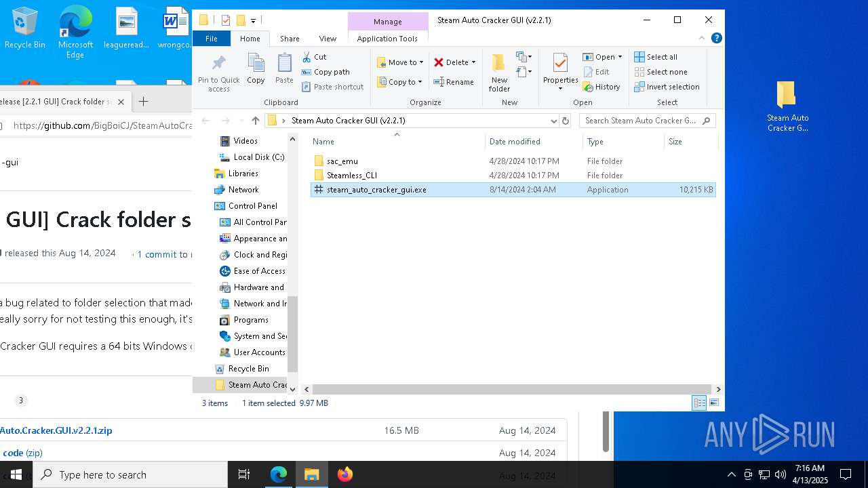The width and height of the screenshot is (868, 488).
Task: Sort by Name column header
Action: [x=397, y=142]
